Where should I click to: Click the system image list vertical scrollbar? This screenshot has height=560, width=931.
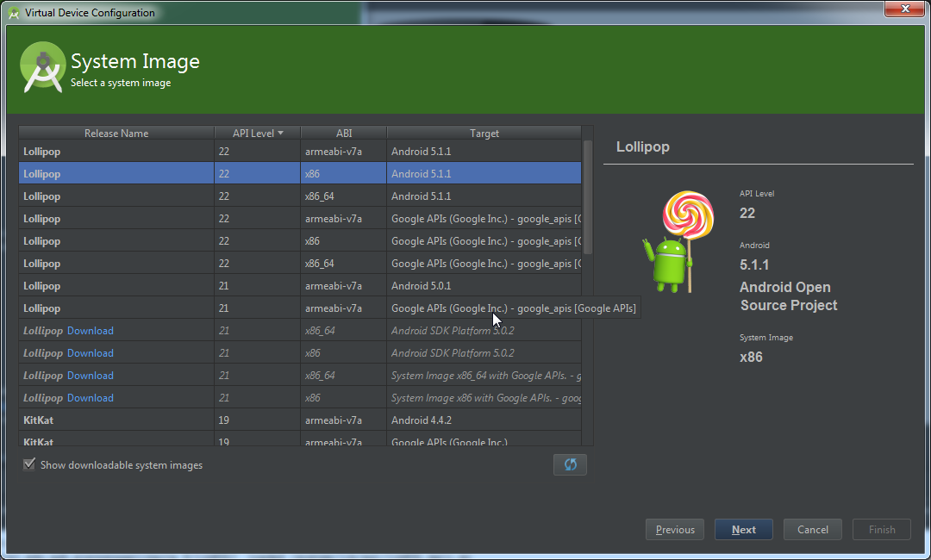[587, 197]
